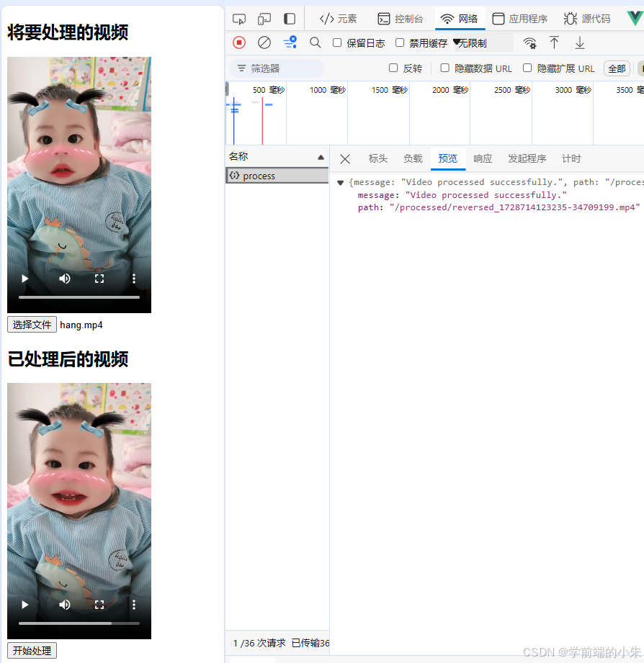Seek in bottom video progress bar
The height and width of the screenshot is (663, 644).
[79, 623]
